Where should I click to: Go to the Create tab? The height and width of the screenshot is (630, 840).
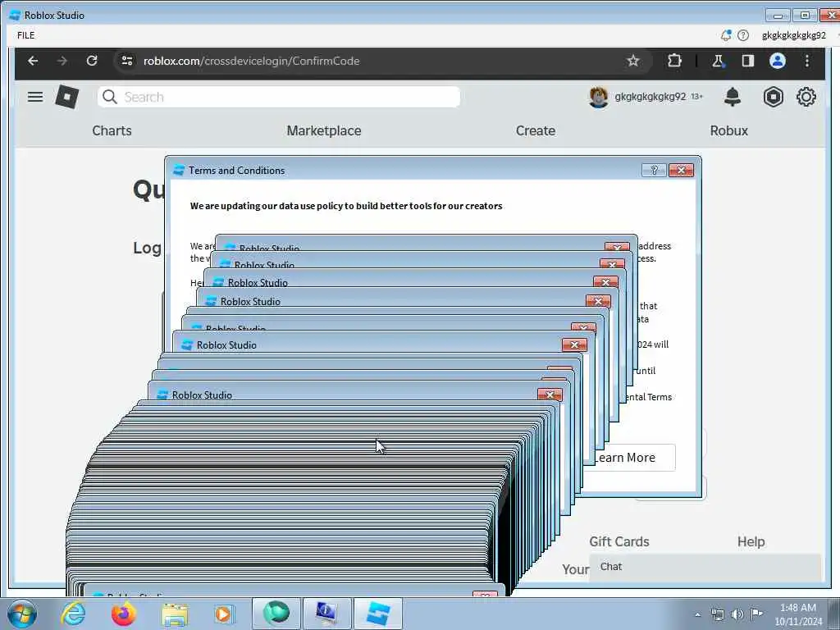click(535, 130)
